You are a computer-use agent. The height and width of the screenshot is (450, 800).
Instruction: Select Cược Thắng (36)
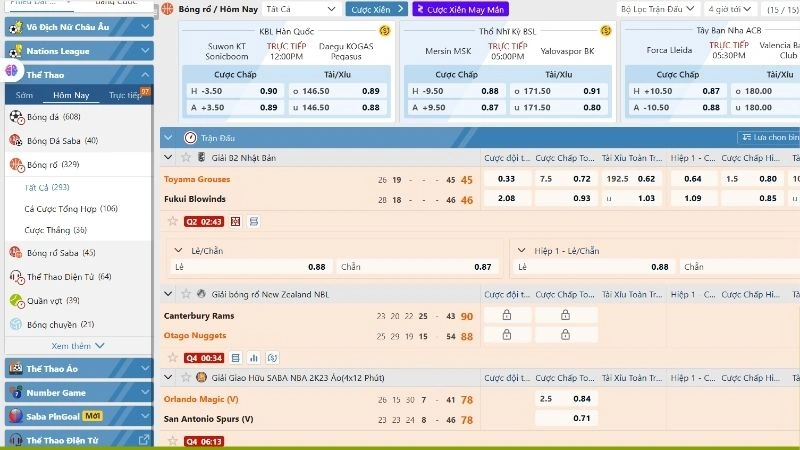coord(56,230)
